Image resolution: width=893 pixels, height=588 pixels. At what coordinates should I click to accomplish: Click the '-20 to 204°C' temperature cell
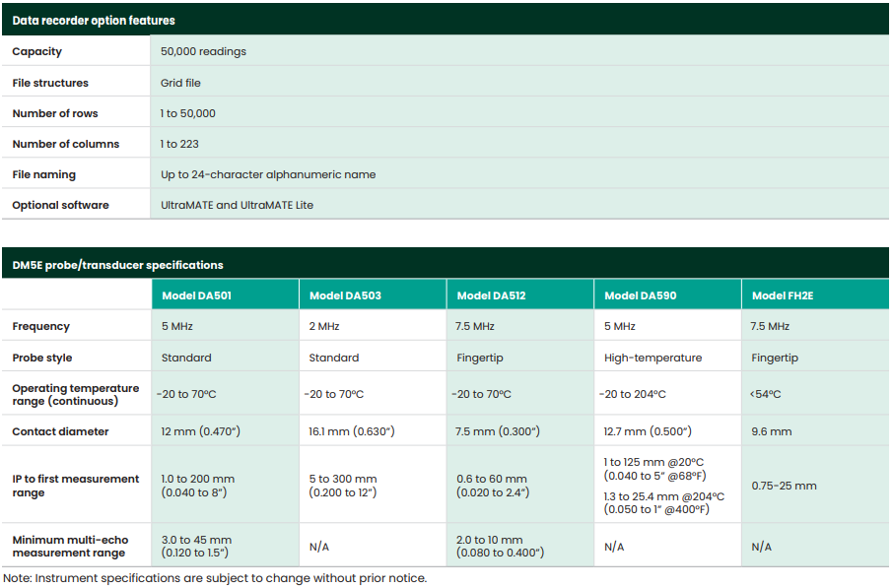pyautogui.click(x=632, y=394)
